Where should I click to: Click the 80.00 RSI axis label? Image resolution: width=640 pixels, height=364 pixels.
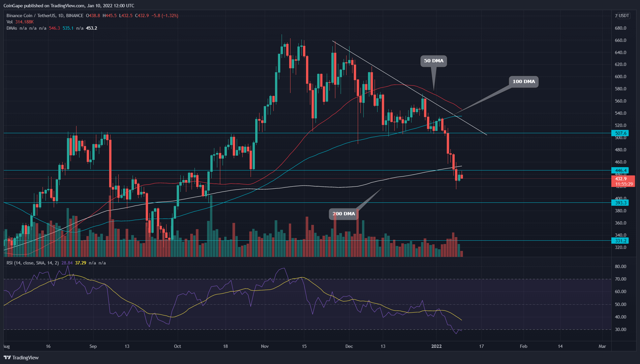(621, 266)
